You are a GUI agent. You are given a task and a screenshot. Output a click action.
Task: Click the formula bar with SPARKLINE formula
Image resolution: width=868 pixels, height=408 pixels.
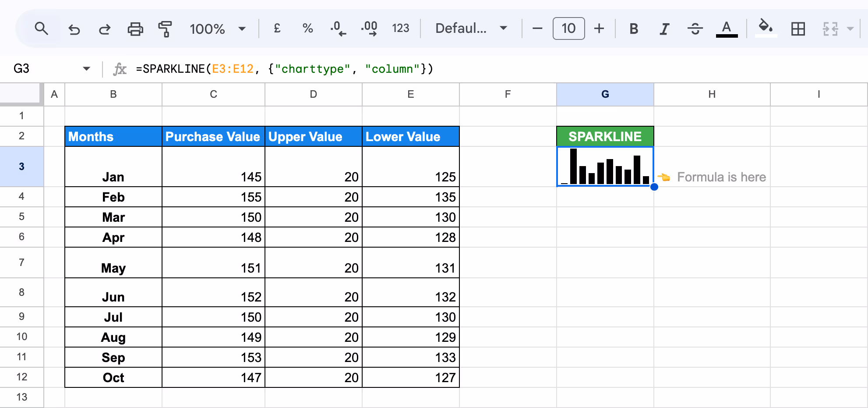pos(285,68)
